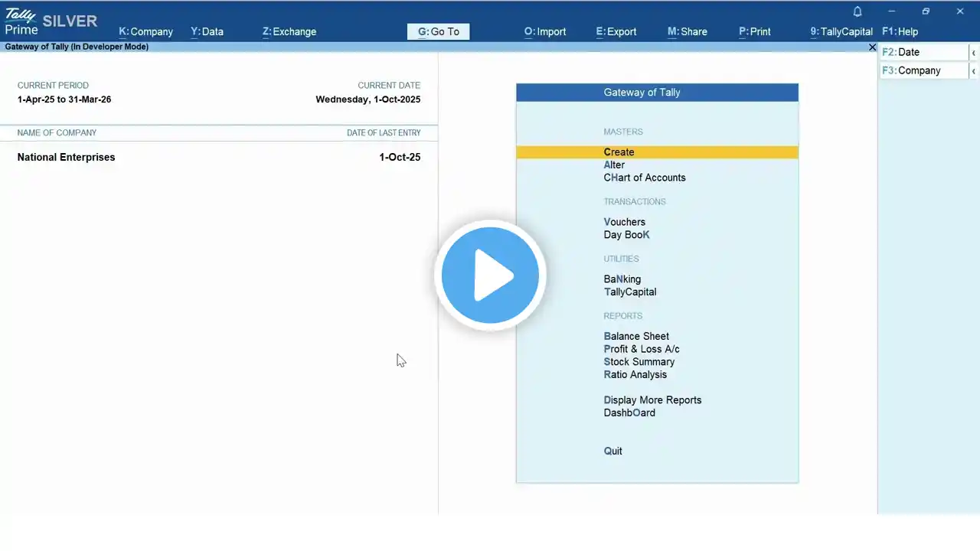Open the Z: Exchange menu

289,31
